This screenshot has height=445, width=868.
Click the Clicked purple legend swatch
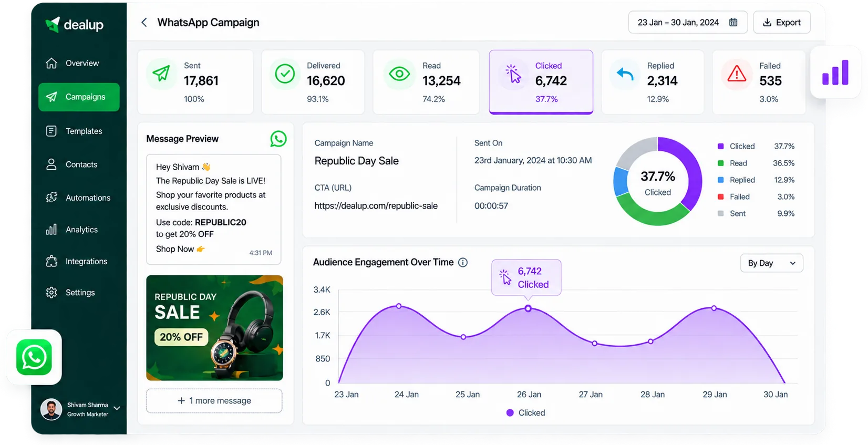pyautogui.click(x=721, y=146)
